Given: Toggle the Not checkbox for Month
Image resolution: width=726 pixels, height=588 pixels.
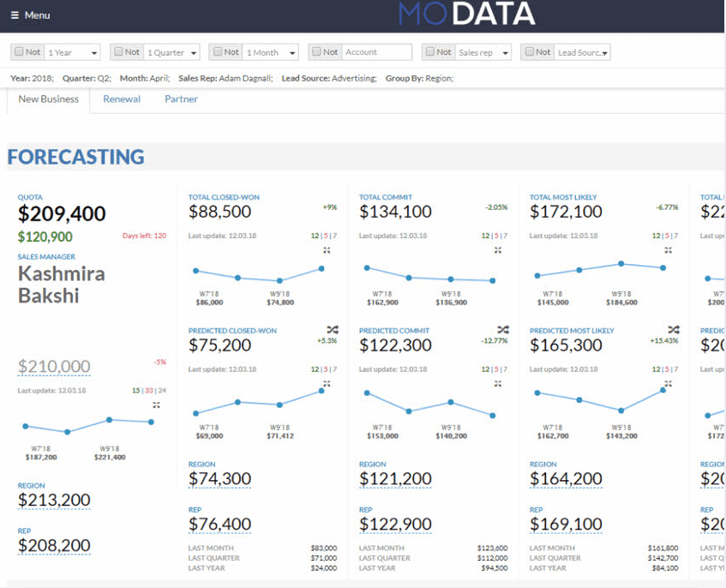Looking at the screenshot, I should (218, 51).
